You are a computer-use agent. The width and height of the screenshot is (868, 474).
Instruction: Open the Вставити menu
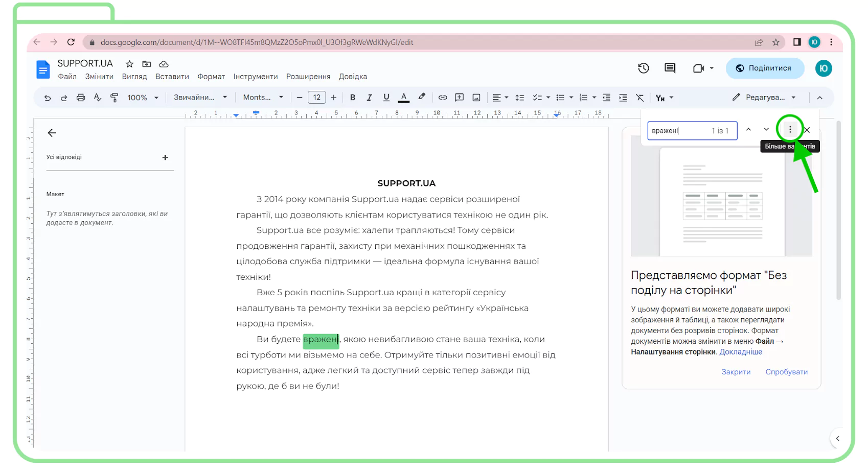click(x=172, y=77)
